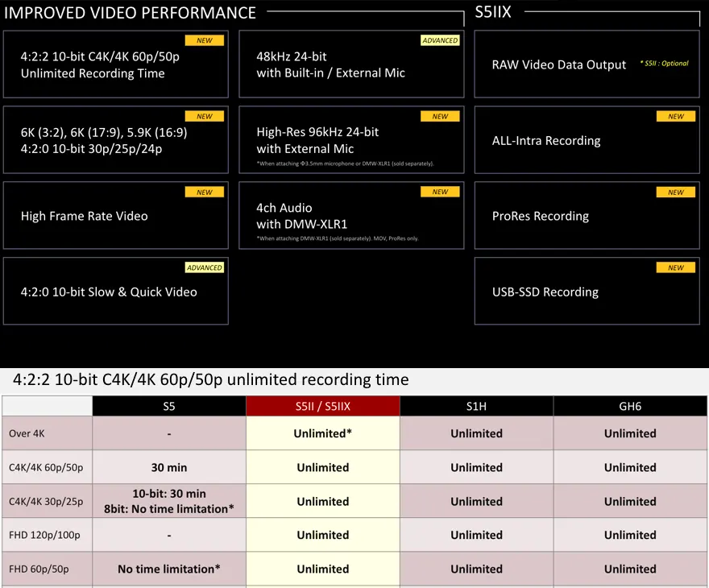
Task: Click the 'USB-SSD Recording' card text
Action: [x=545, y=292]
